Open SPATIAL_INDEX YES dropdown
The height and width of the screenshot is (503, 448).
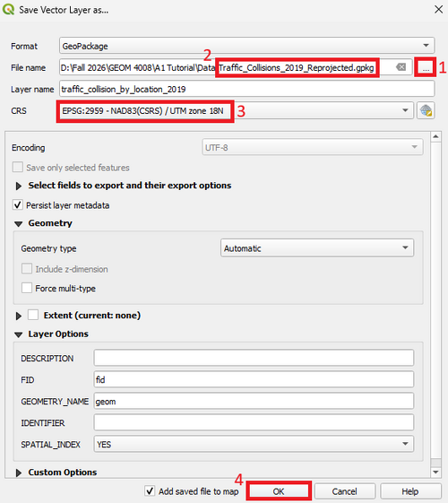[x=254, y=444]
